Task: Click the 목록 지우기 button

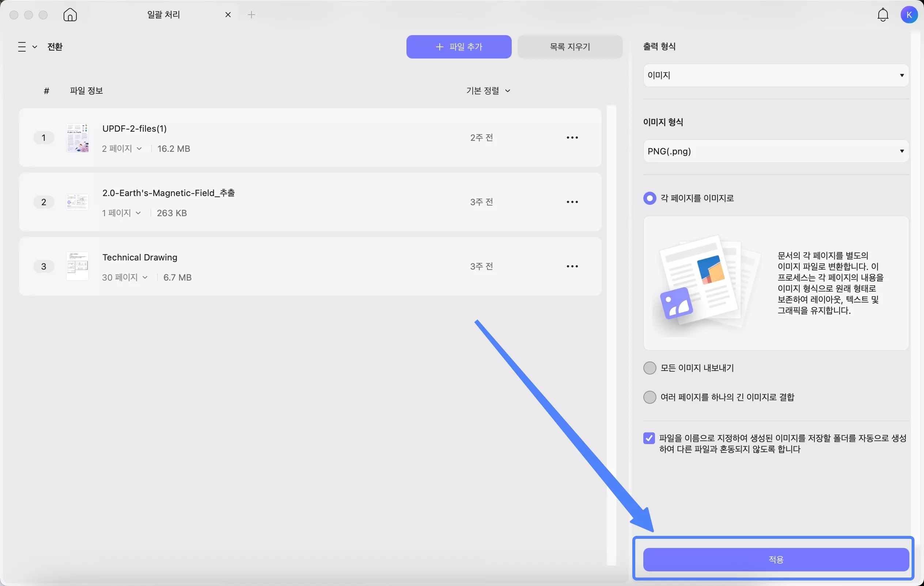Action: 569,47
